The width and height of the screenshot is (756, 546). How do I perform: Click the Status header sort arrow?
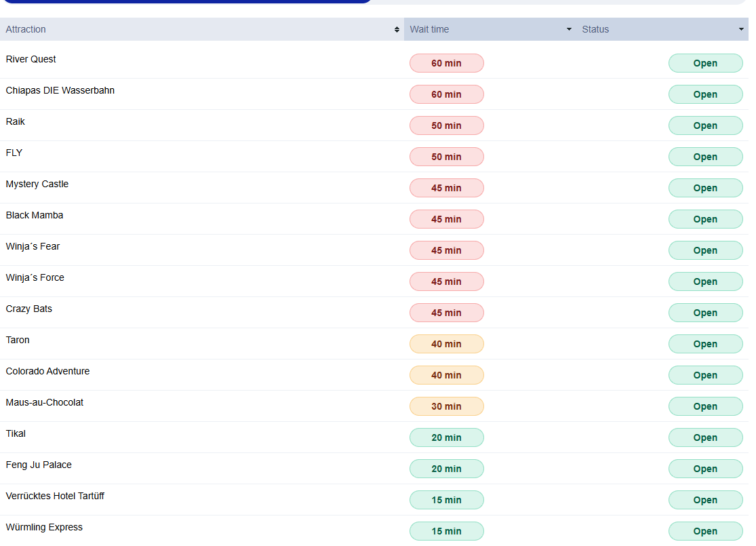point(741,29)
